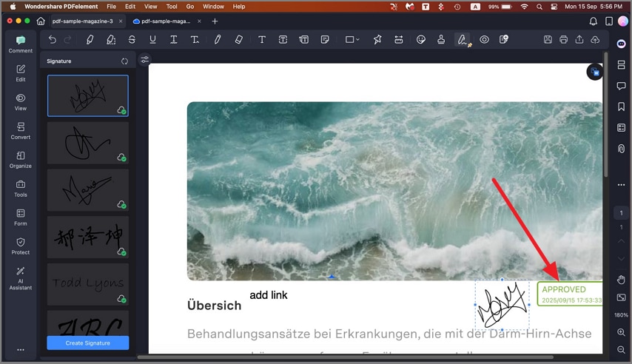Open the Edit menu in menu bar
Image resolution: width=632 pixels, height=364 pixels.
(130, 7)
